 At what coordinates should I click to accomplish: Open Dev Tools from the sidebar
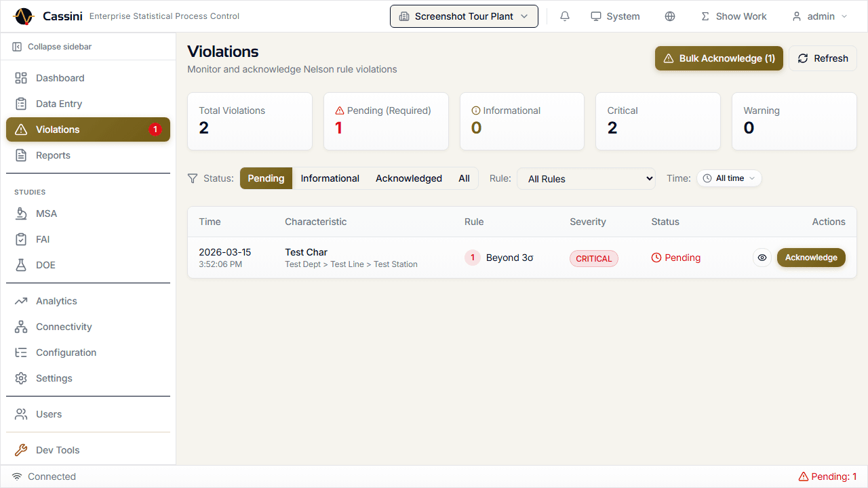(57, 450)
